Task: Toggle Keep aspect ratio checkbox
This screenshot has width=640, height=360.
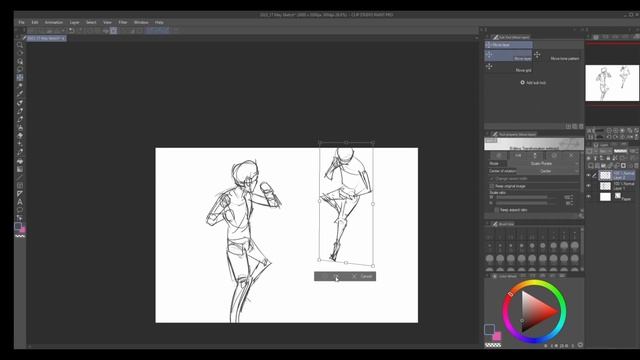Action: click(497, 210)
